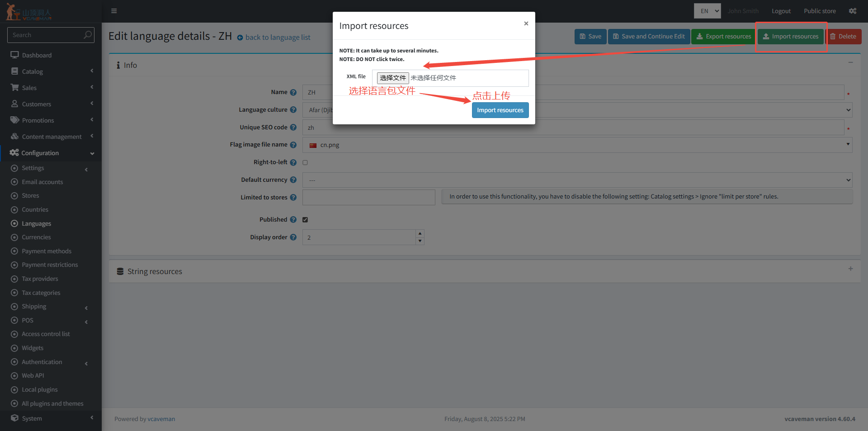Open the Flag image file name dropdown
Viewport: 868px width, 431px height.
[x=577, y=145]
